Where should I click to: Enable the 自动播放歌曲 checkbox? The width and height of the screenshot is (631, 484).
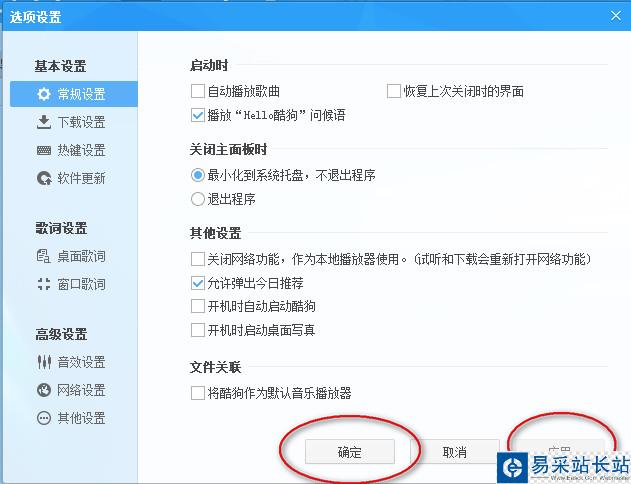pos(198,91)
